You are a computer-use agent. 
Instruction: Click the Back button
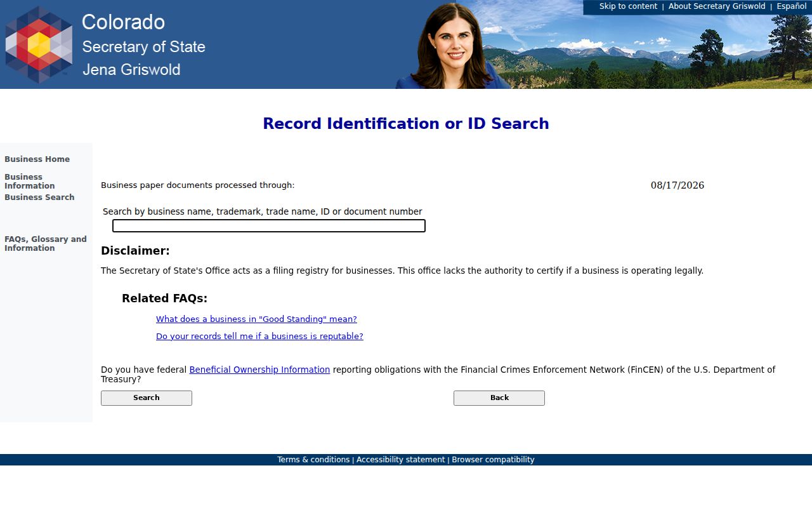[499, 398]
